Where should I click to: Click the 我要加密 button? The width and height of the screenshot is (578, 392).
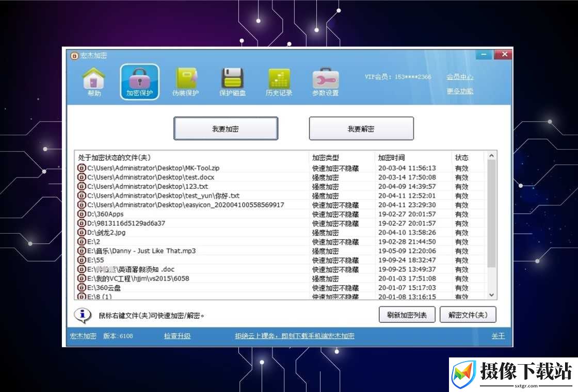pos(226,128)
